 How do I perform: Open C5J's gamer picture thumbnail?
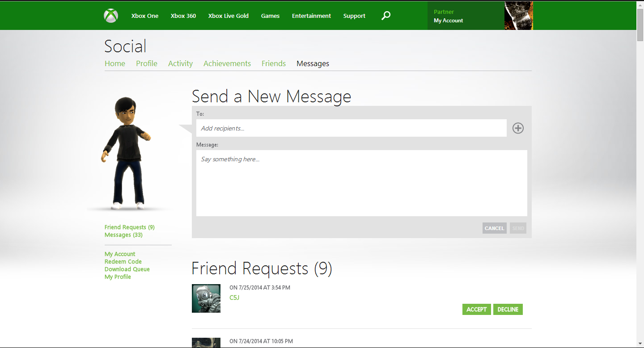coord(206,298)
